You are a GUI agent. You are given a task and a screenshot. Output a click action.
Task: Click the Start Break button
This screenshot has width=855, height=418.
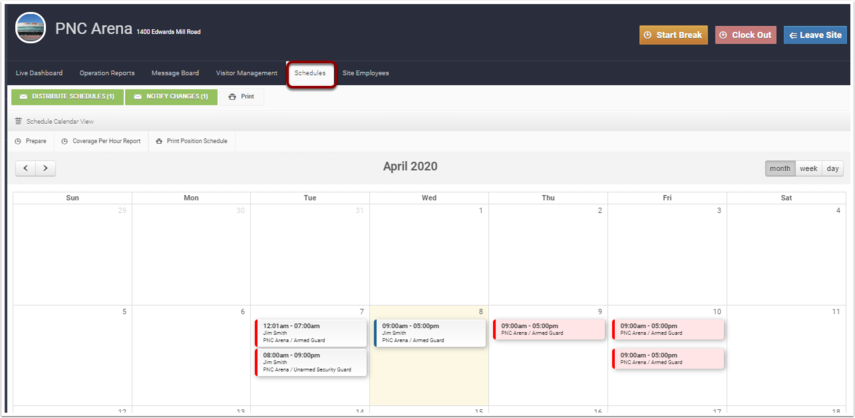pos(673,35)
